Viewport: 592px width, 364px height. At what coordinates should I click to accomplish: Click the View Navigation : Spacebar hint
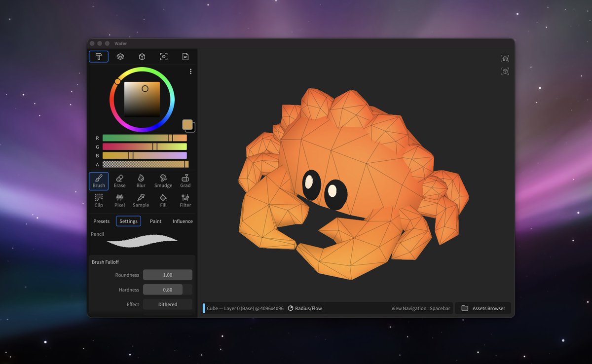421,308
